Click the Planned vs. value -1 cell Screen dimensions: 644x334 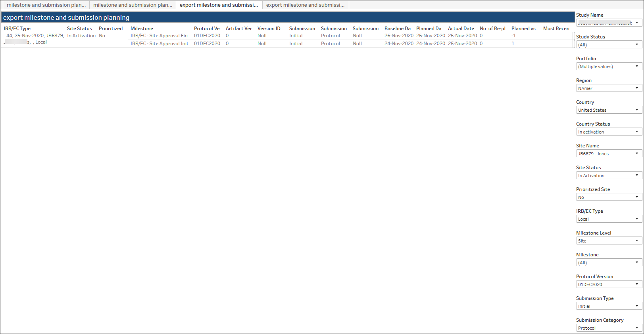click(514, 36)
